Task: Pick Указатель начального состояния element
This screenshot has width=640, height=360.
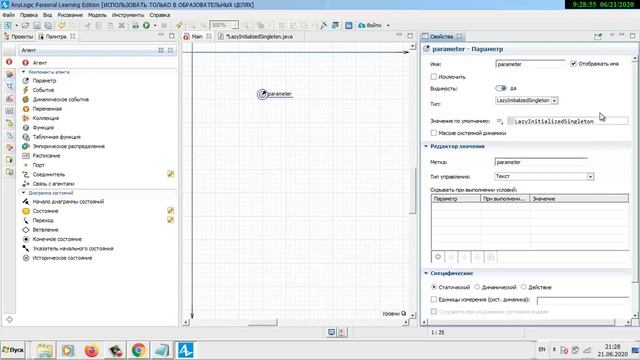Action: point(73,249)
